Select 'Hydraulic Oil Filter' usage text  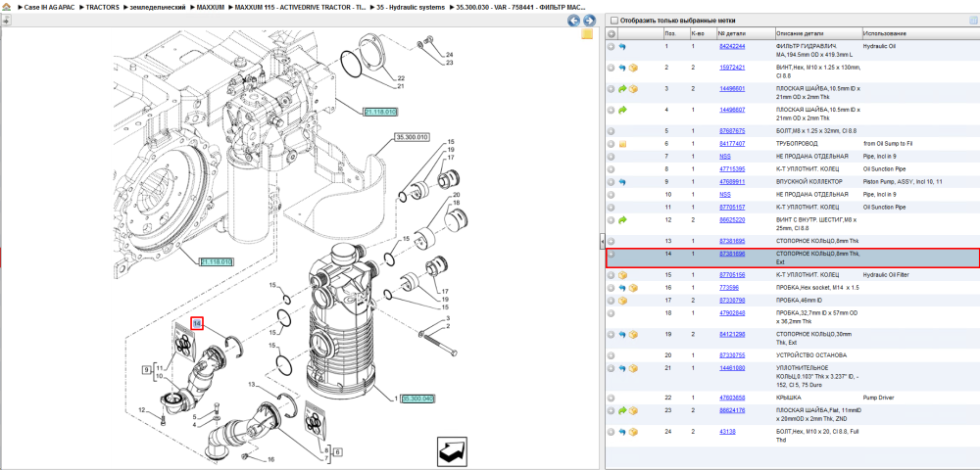coord(888,274)
